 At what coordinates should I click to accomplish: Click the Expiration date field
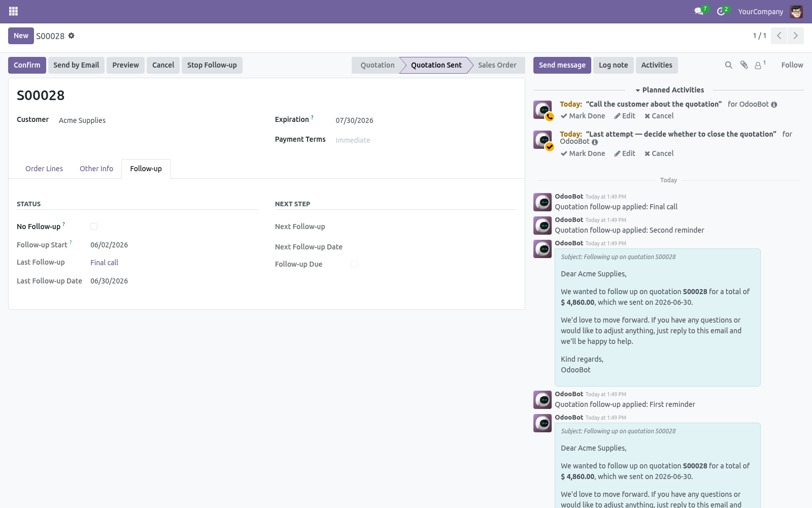pyautogui.click(x=425, y=120)
